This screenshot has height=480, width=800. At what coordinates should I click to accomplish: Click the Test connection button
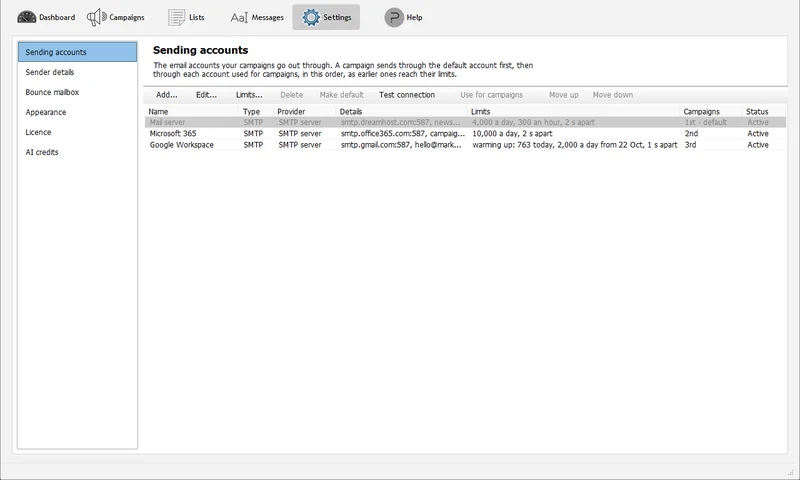pos(407,95)
